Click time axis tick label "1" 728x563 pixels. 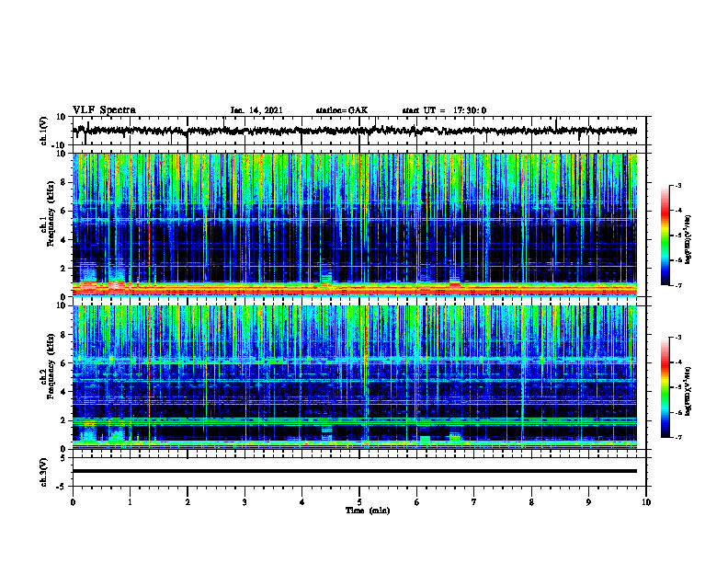pyautogui.click(x=130, y=502)
